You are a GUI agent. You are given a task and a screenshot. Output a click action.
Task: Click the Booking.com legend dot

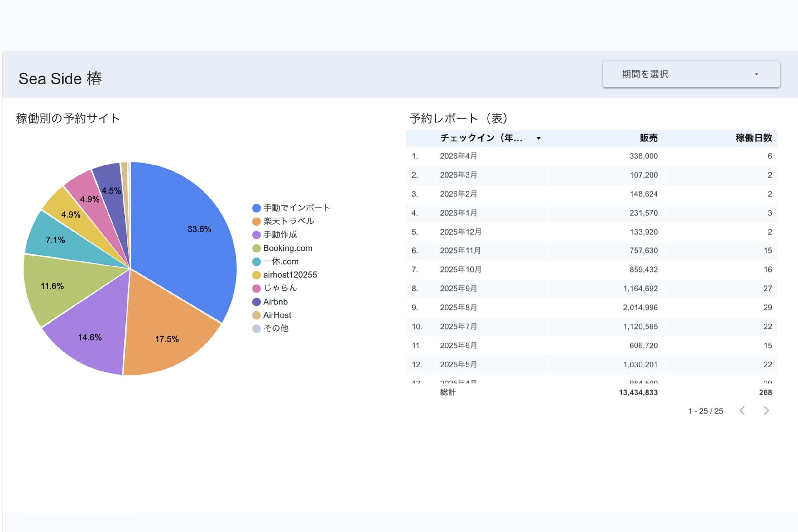click(x=257, y=248)
